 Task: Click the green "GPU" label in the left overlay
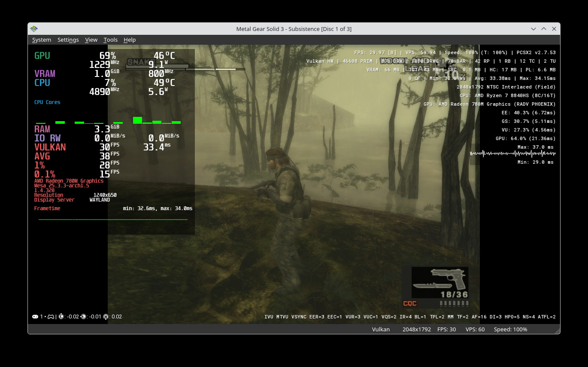point(42,55)
